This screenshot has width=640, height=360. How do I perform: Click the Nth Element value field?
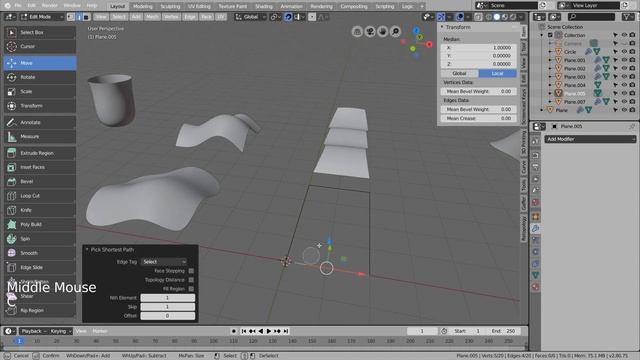(167, 298)
